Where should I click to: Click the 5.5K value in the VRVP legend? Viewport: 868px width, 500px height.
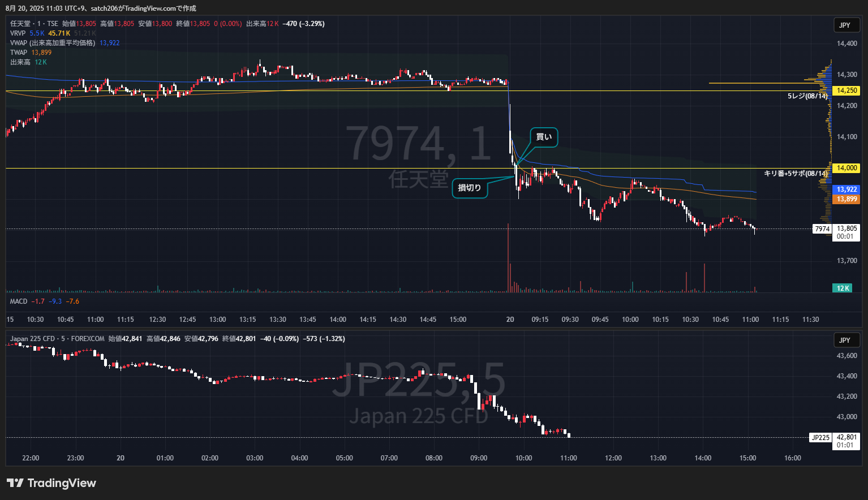coord(37,33)
